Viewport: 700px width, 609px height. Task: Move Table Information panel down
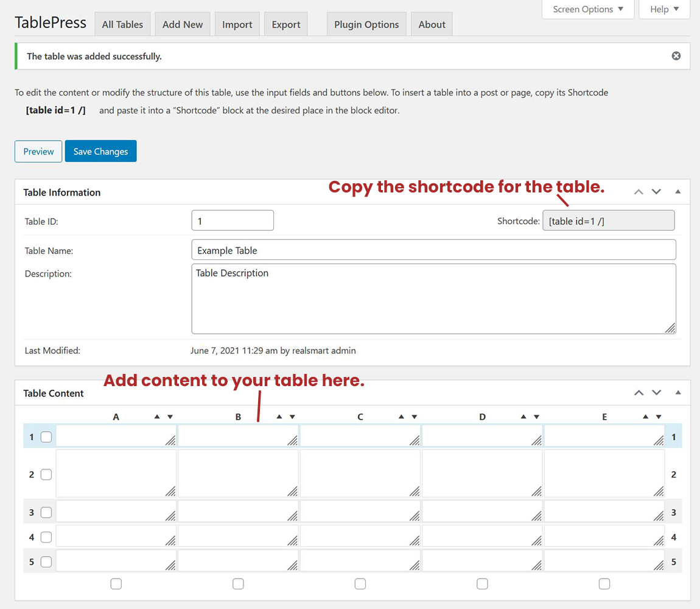656,192
